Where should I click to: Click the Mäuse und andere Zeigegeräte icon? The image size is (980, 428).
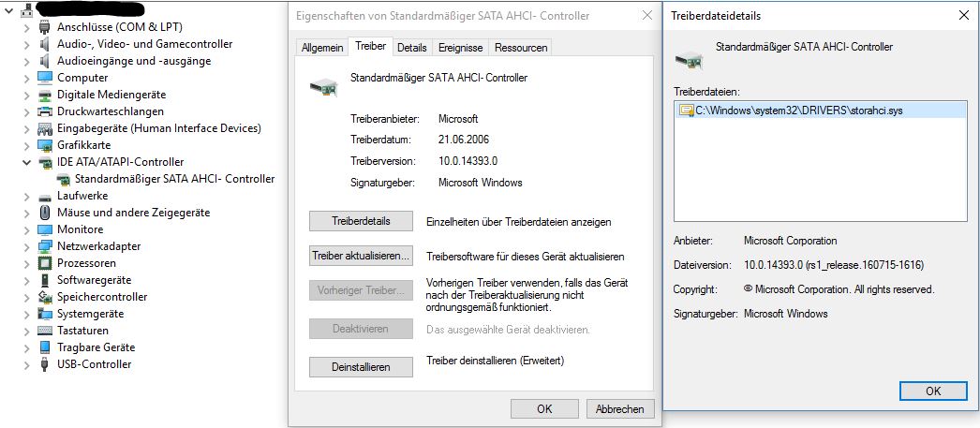point(44,213)
